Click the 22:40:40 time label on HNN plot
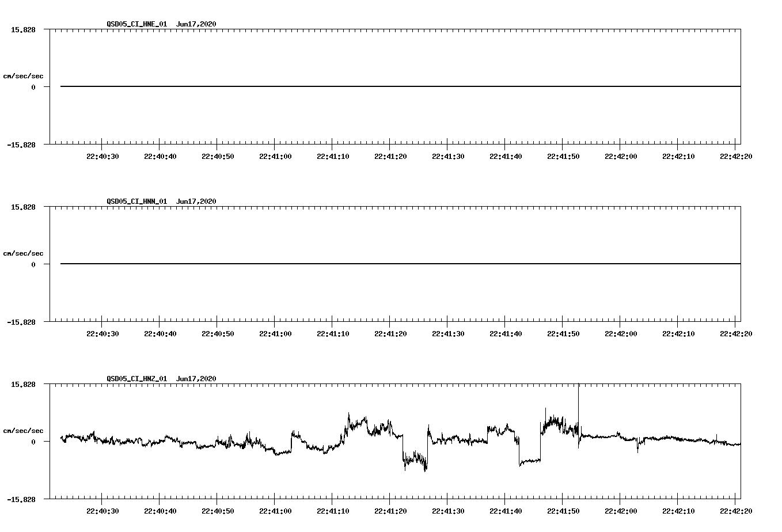Viewport: 782px width, 532px height. pos(160,334)
